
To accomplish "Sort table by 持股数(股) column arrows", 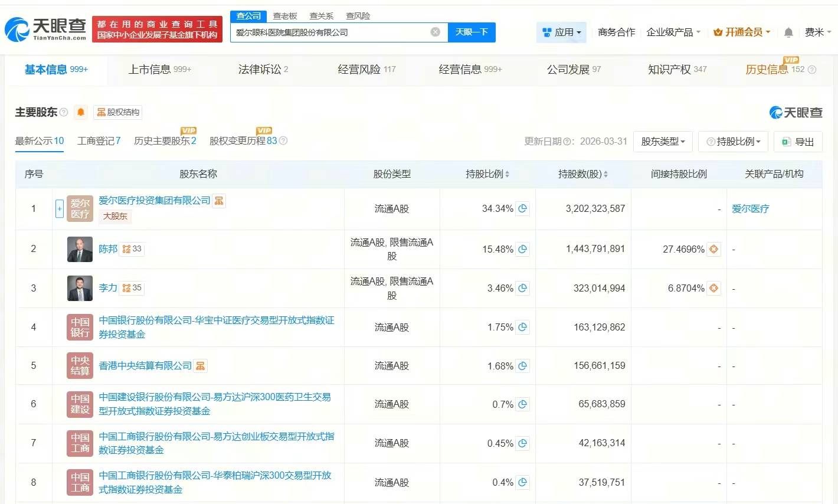I will 605,174.
